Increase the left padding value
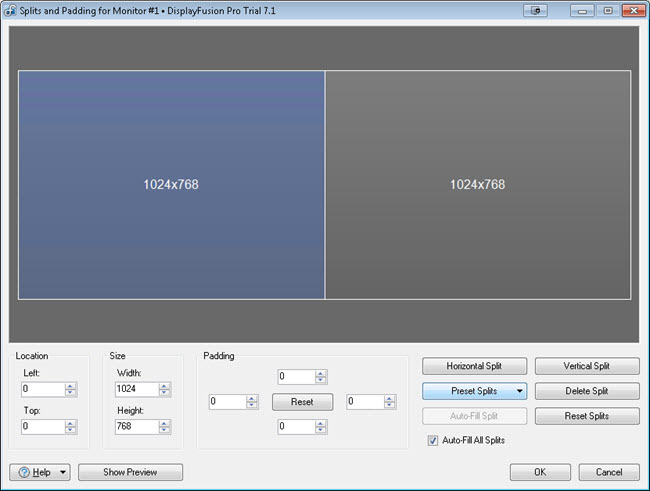Viewport: 650px width, 491px height. 251,398
